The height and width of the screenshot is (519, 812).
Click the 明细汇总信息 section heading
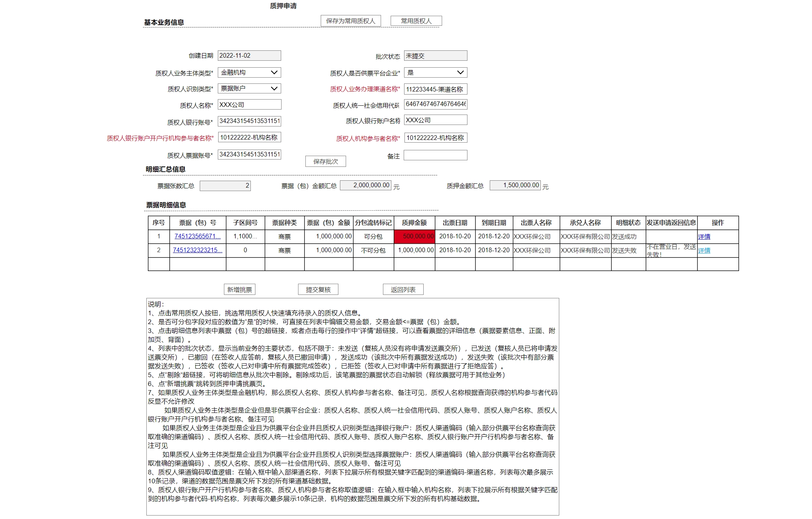[166, 169]
